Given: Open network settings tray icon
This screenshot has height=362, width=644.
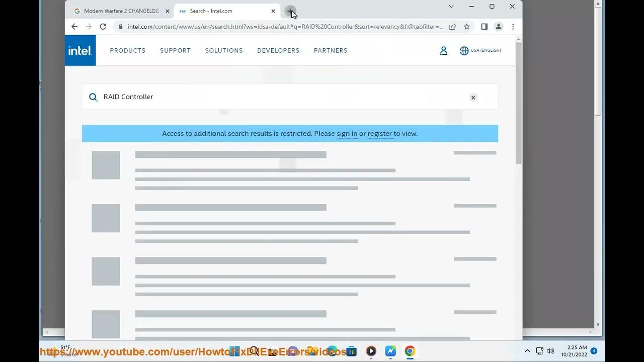Looking at the screenshot, I should pos(539,351).
